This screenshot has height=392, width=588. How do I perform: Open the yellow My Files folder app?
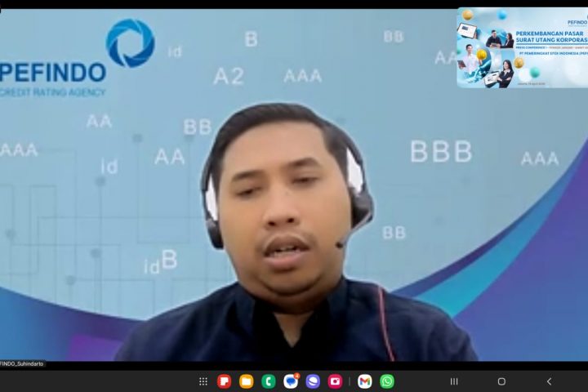point(247,381)
